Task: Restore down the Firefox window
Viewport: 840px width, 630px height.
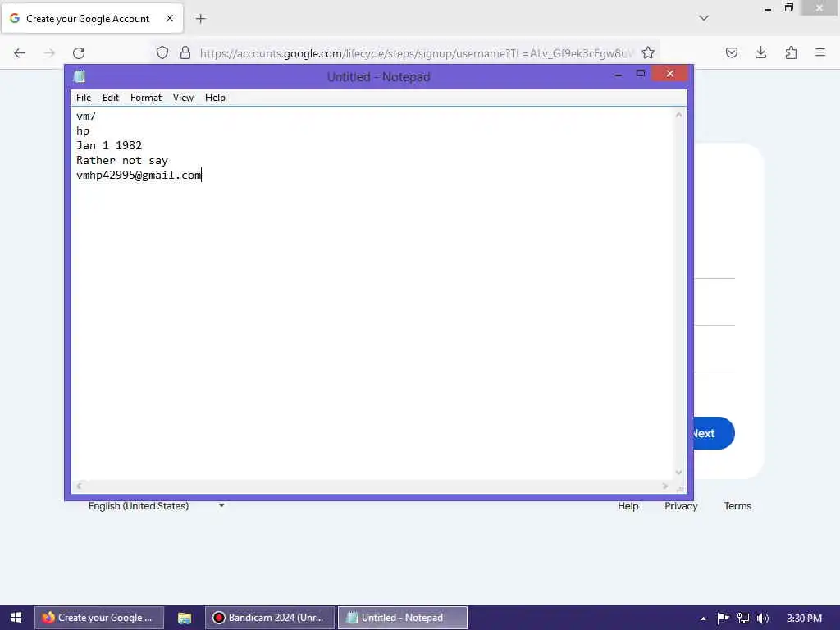Action: click(788, 7)
